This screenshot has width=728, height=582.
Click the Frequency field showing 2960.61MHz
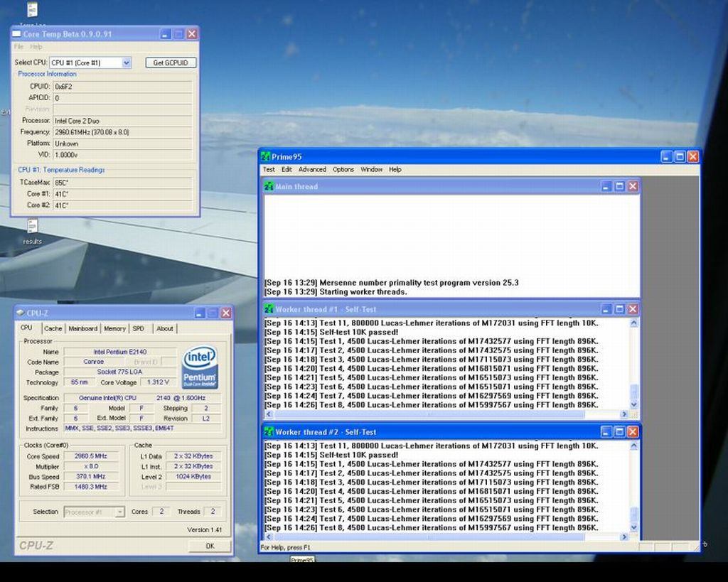point(122,132)
